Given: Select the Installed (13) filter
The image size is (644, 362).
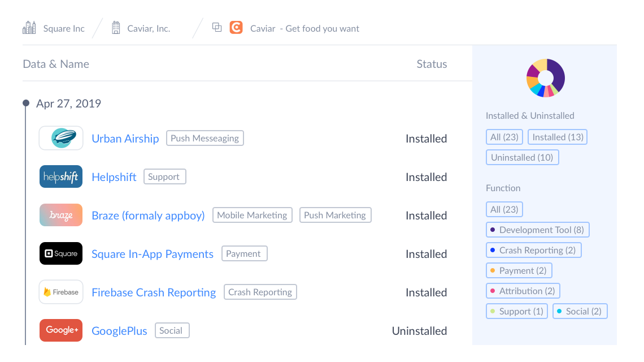Looking at the screenshot, I should [x=557, y=137].
